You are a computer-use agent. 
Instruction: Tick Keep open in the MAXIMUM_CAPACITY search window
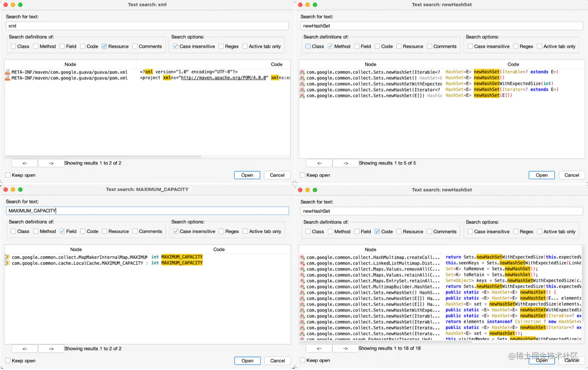click(8, 360)
